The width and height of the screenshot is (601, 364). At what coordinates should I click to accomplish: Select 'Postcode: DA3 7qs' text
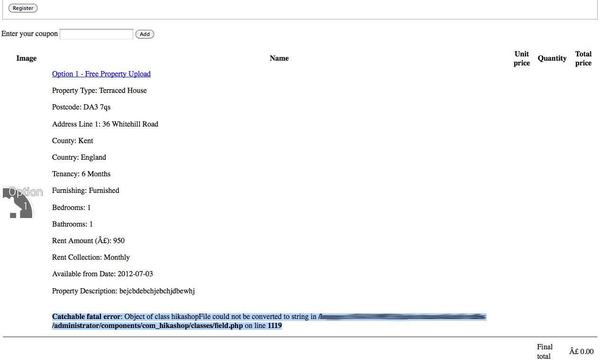point(81,107)
